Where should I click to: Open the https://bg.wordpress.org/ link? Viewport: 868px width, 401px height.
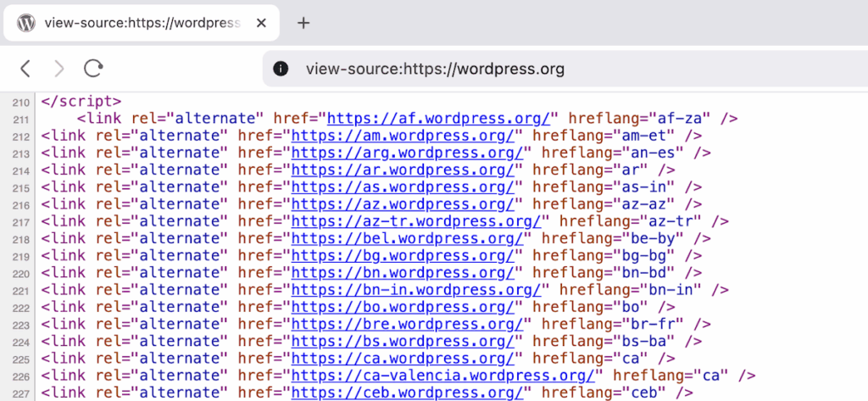pos(403,256)
